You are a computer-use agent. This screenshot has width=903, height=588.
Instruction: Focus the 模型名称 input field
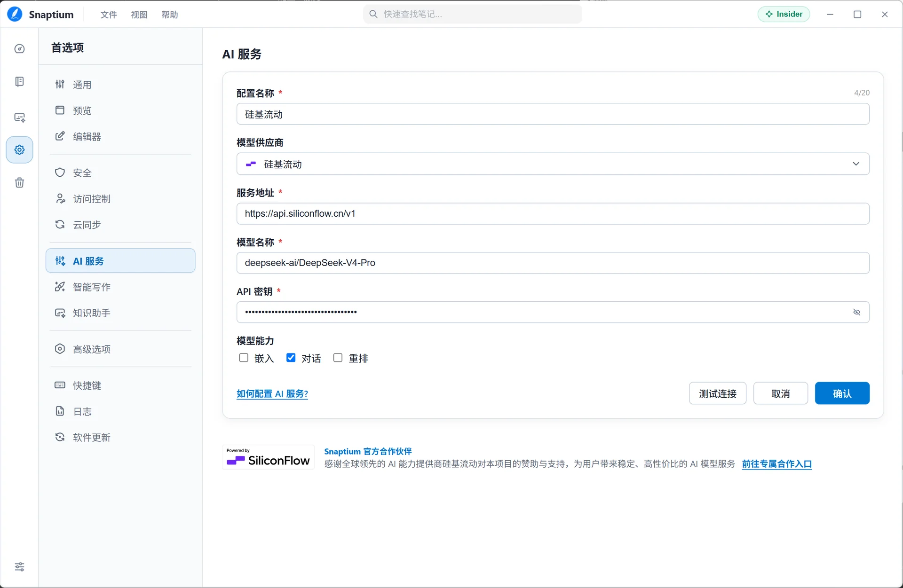pos(553,263)
